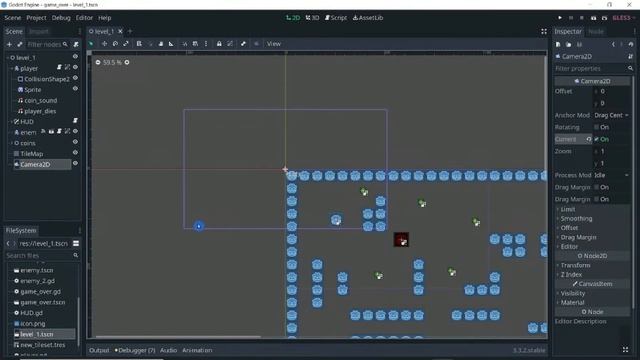640x360 pixels.
Task: Activate the Move Mode tool
Action: coord(104,44)
